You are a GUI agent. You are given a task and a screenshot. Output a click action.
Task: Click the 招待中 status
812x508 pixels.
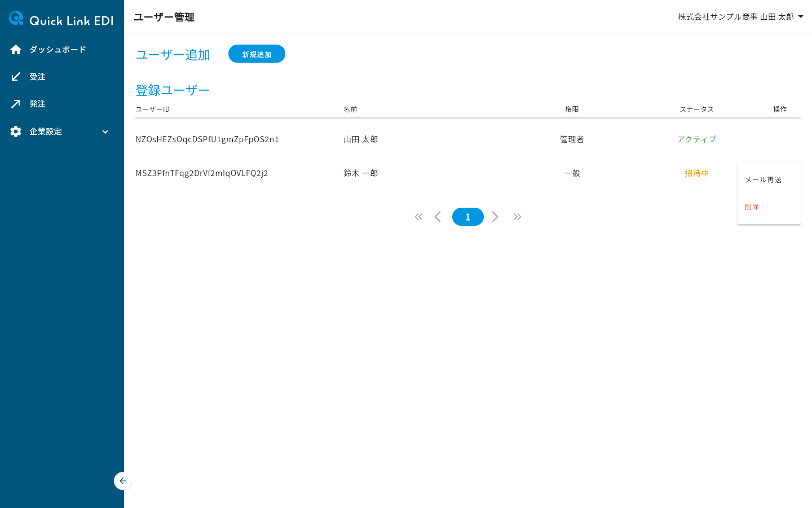click(696, 173)
